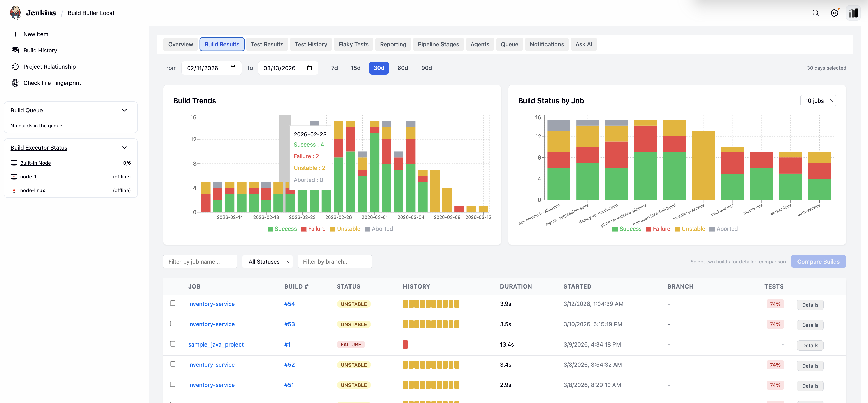Viewport: 868px width, 403px height.
Task: Click the Filter by branch input field
Action: 334,261
